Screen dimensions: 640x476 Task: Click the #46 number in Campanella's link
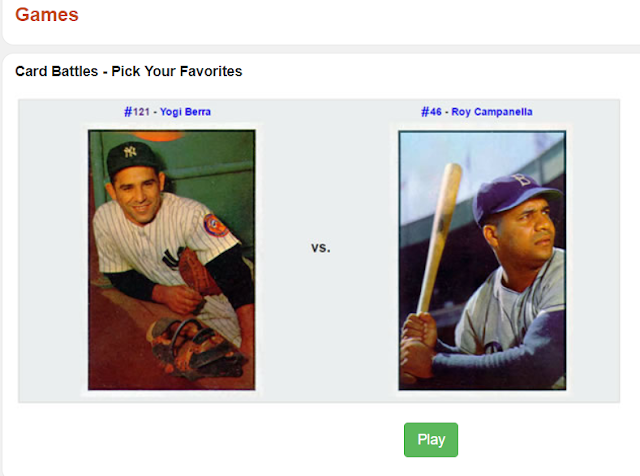pos(431,112)
